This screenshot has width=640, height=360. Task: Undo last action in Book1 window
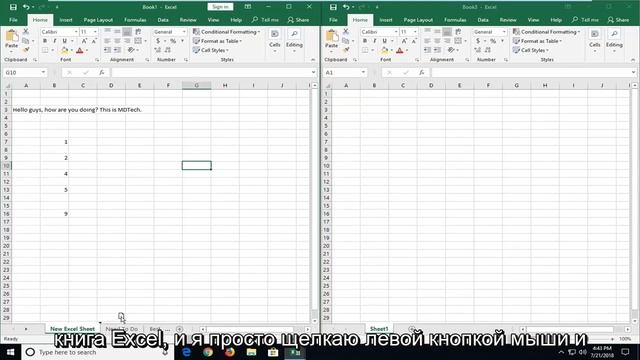point(26,7)
